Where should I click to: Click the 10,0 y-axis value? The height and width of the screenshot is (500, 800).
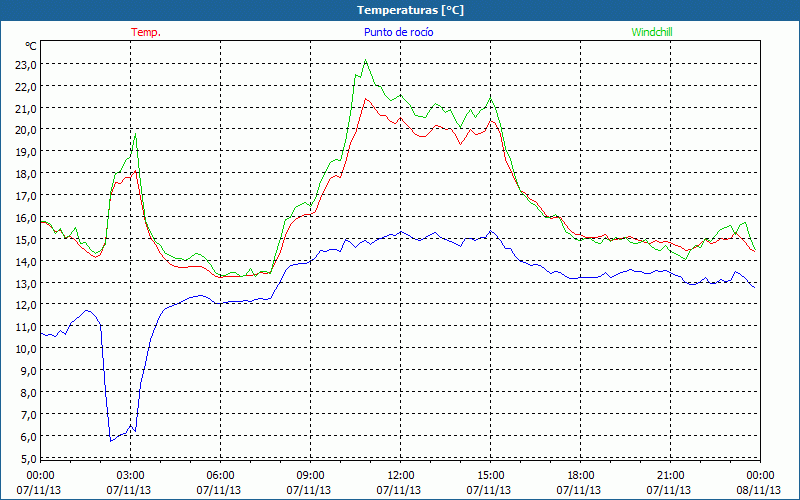click(x=27, y=349)
